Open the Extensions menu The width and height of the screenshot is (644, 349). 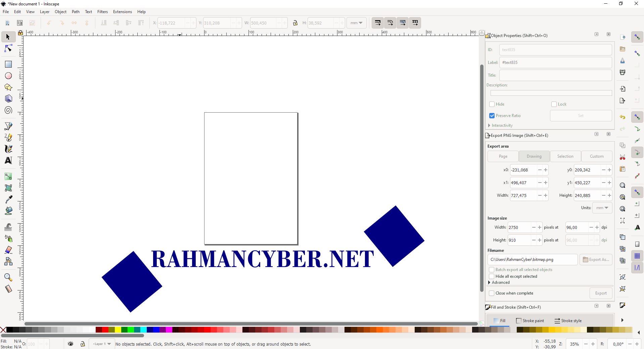tap(122, 11)
